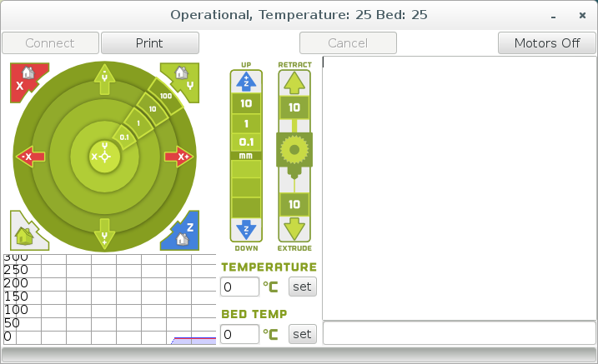This screenshot has width=598, height=364.
Task: Jog right with the X+ arrow
Action: click(x=178, y=157)
